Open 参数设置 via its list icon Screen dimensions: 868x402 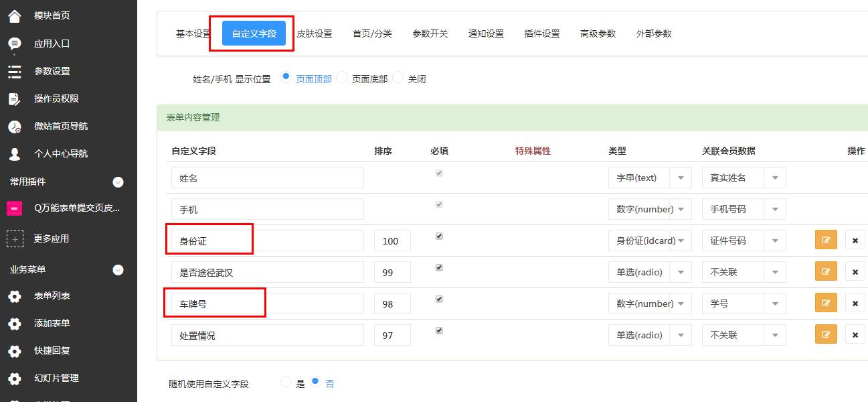(x=14, y=71)
